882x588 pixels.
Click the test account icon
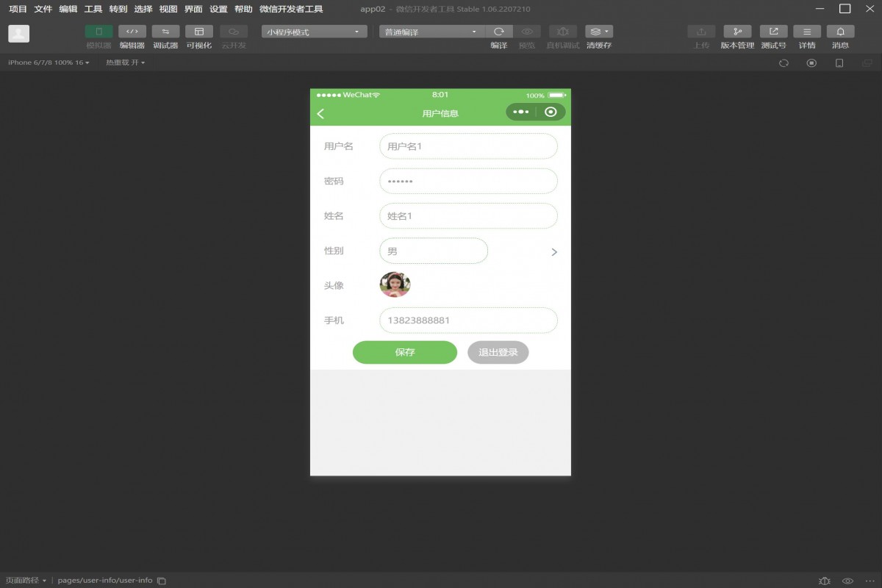tap(773, 32)
